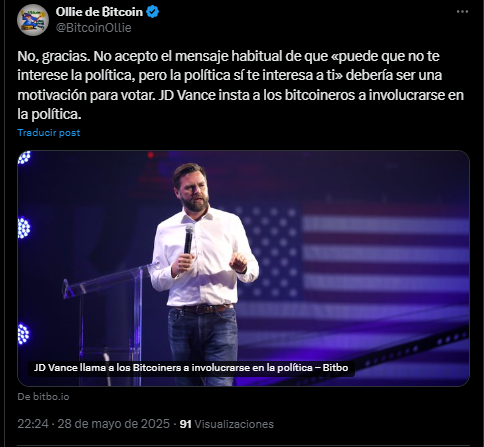Click the tweet text starting with No, gracias
The width and height of the screenshot is (484, 447).
[240, 85]
